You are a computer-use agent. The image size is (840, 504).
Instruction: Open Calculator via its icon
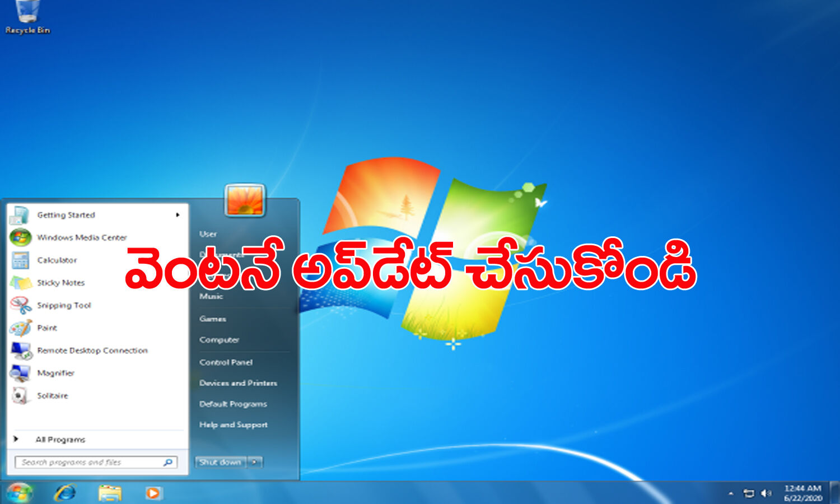[20, 260]
